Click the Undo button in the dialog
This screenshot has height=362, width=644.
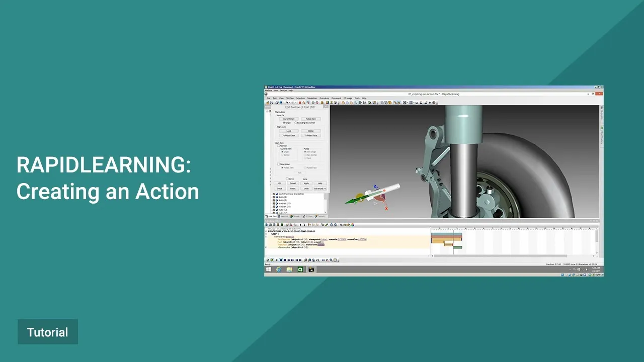tap(306, 189)
